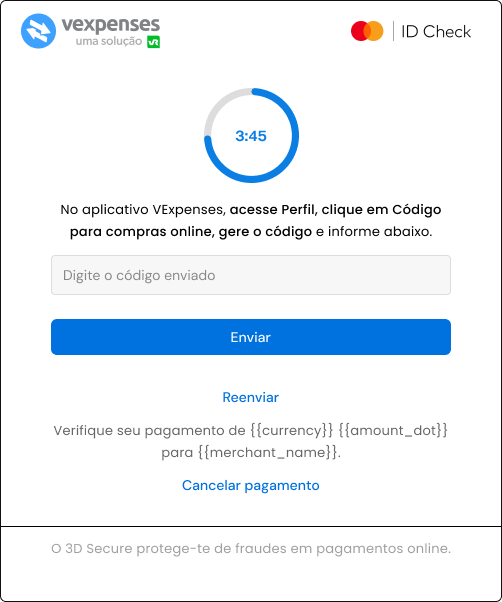Viewport: 502px width, 602px height.
Task: Click the 'uma solução' tagline text
Action: coord(109,41)
